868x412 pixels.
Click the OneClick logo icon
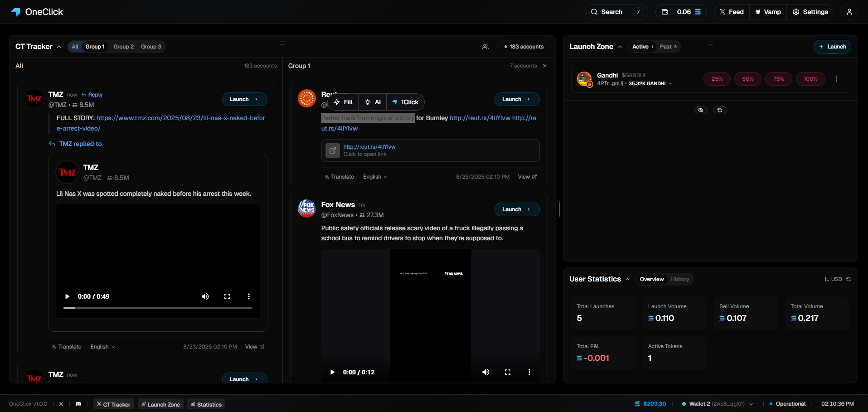[x=16, y=12]
